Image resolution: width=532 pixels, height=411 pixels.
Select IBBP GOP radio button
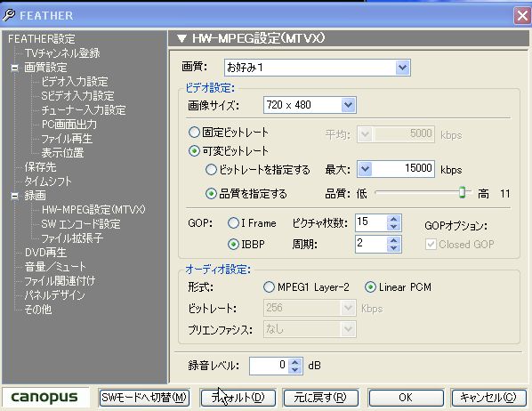[x=233, y=244]
